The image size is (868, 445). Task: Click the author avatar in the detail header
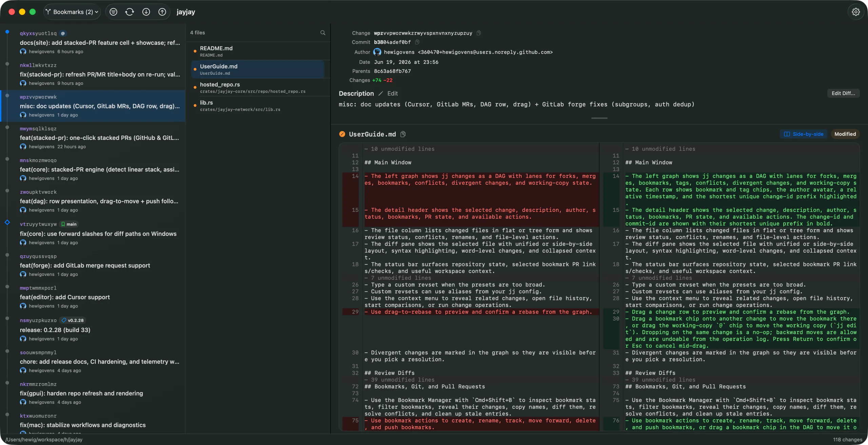click(x=377, y=52)
